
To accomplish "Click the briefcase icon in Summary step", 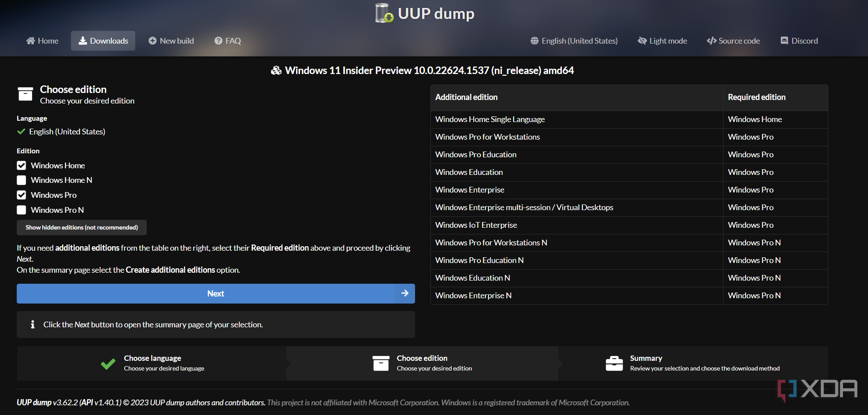I will (614, 363).
